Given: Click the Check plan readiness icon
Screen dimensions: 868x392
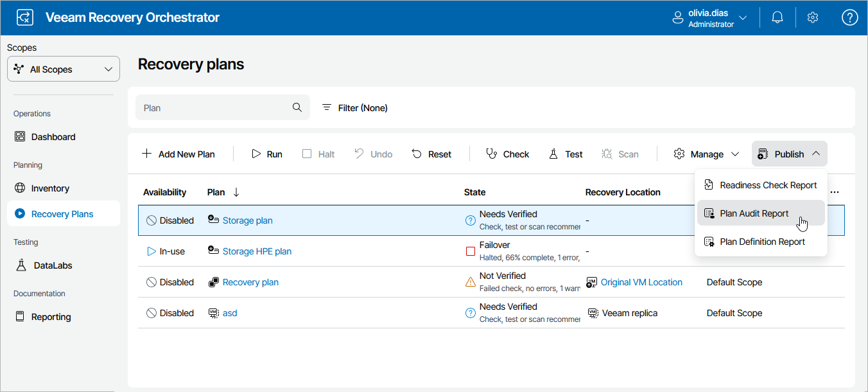Looking at the screenshot, I should click(492, 154).
